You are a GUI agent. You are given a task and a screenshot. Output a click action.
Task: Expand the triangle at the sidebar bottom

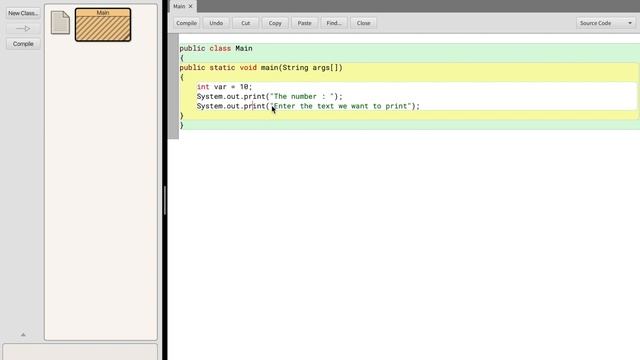[x=23, y=334]
